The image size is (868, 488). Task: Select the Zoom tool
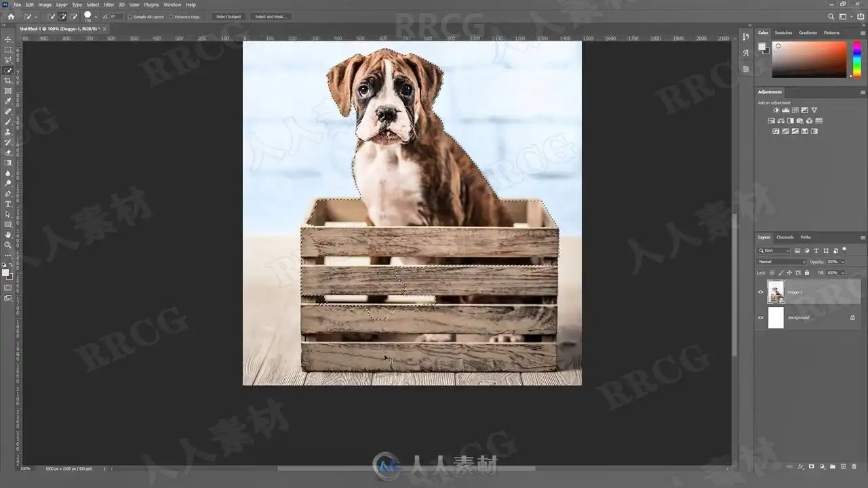8,245
